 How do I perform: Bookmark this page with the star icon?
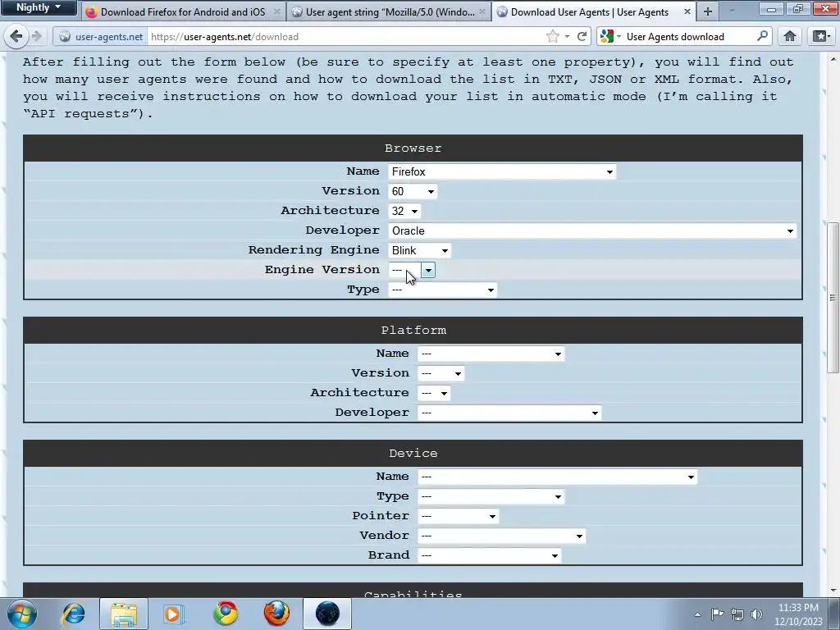pyautogui.click(x=552, y=36)
